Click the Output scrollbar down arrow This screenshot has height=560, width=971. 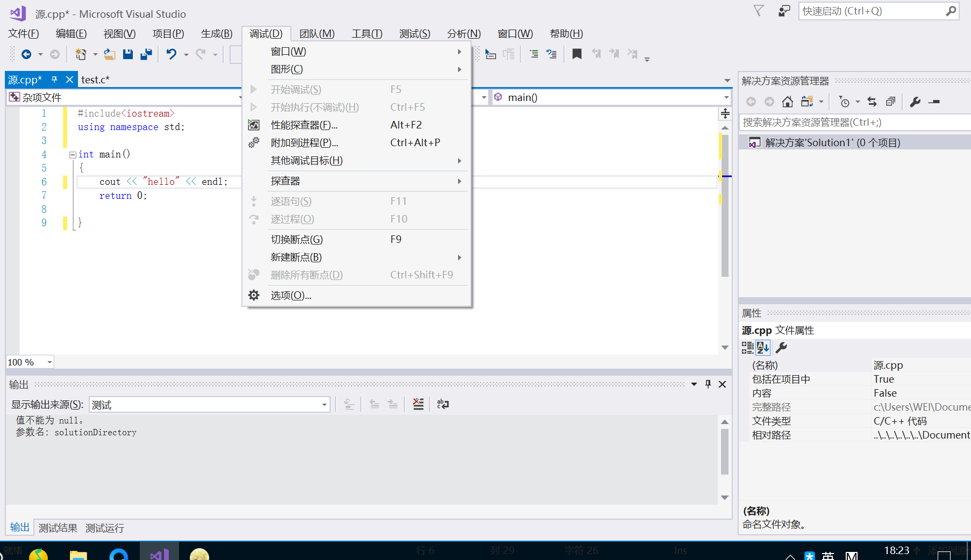pyautogui.click(x=725, y=498)
